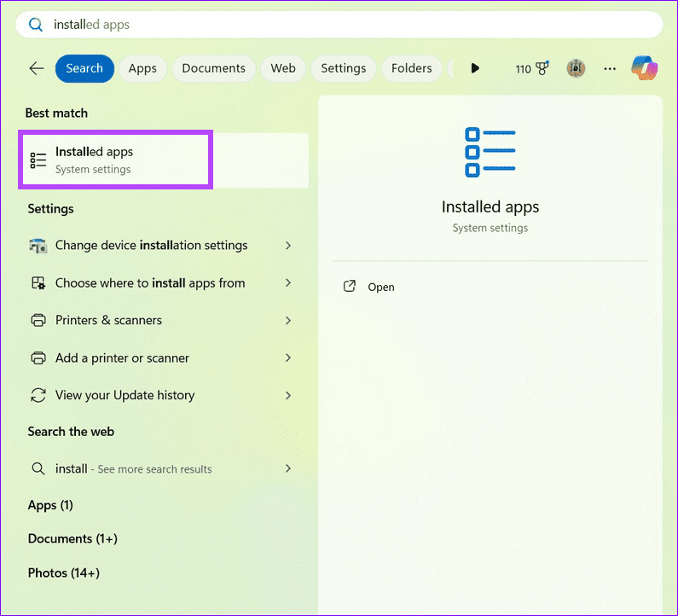Click the Open link icon in details pane
Viewport: 678px width, 616px height.
(x=349, y=287)
